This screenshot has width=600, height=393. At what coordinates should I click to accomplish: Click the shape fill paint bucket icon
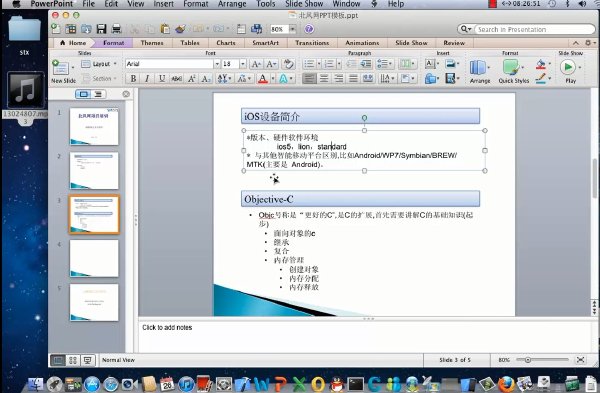[541, 64]
